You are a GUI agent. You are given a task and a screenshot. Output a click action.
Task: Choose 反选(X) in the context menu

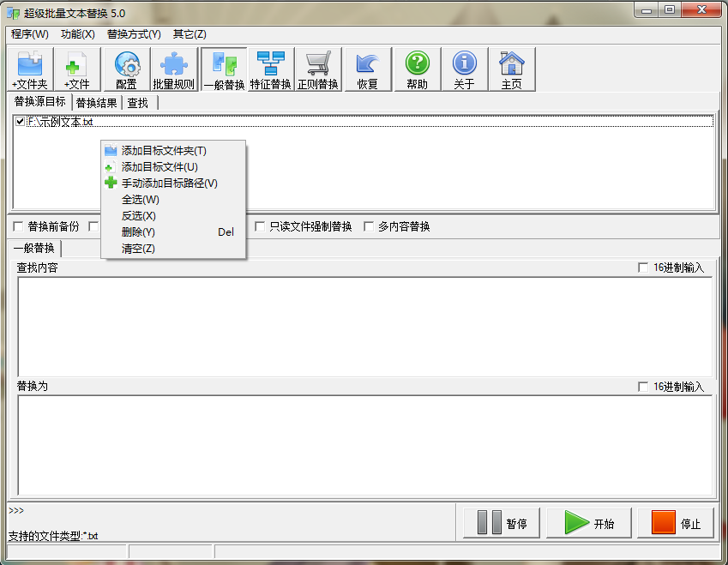tap(173, 216)
